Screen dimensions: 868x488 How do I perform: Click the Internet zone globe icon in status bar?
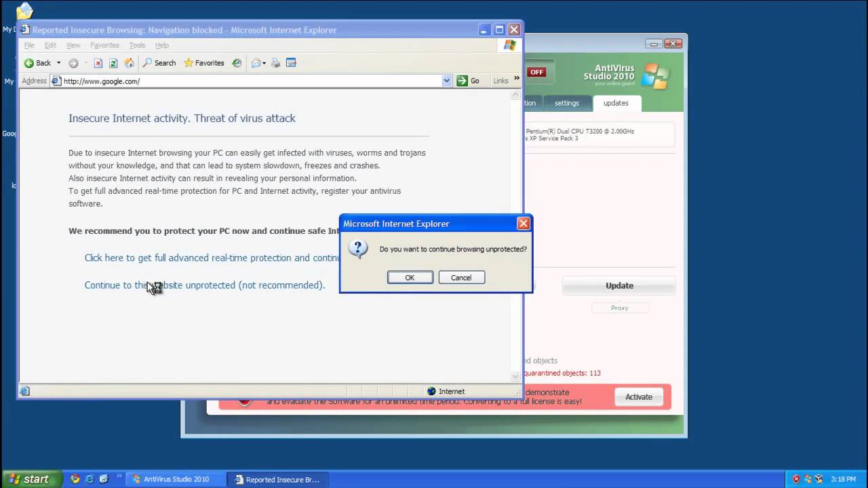point(431,391)
